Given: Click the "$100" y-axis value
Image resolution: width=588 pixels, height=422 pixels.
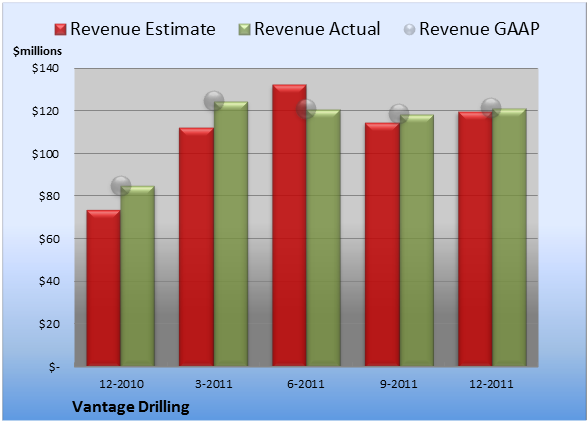Looking at the screenshot, I should (x=45, y=154).
